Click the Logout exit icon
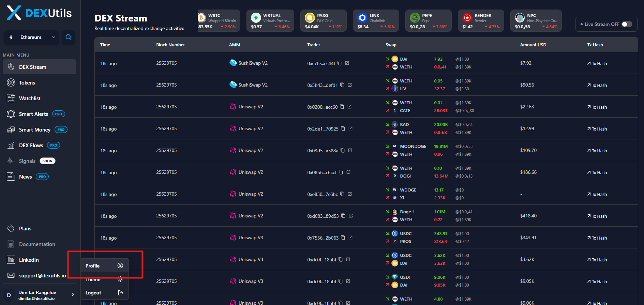Image resolution: width=644 pixels, height=305 pixels. [120, 293]
